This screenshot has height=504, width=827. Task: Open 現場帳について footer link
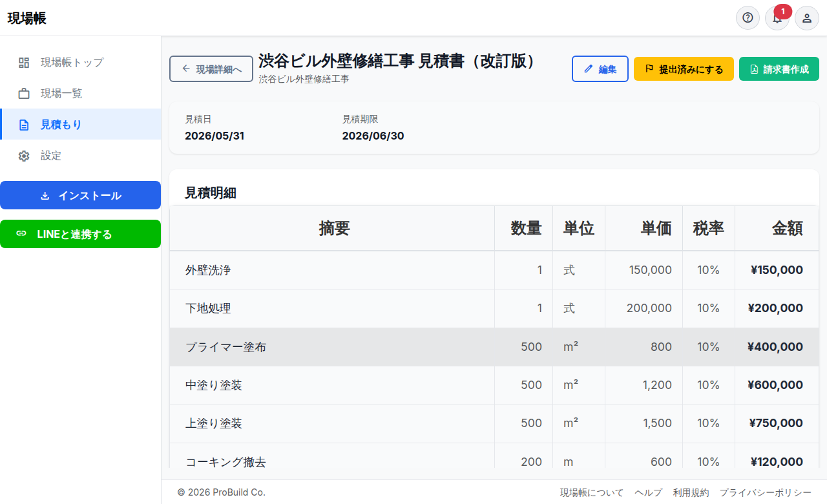pyautogui.click(x=592, y=492)
